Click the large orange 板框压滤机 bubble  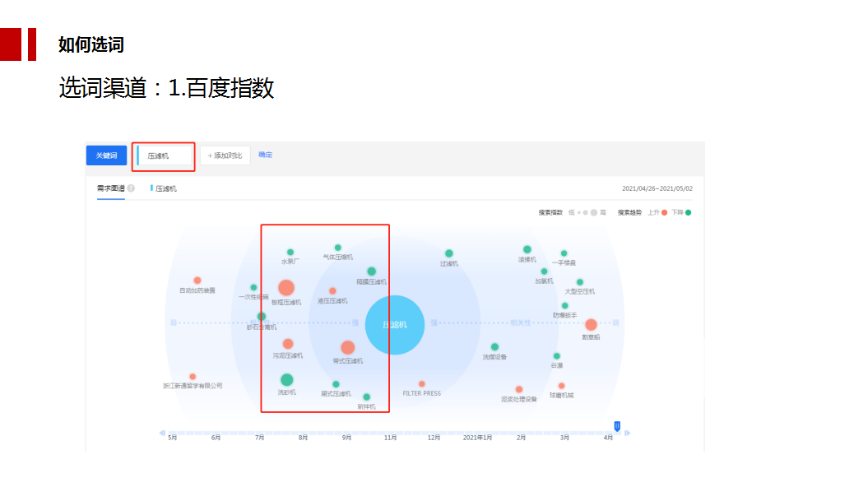tap(285, 288)
